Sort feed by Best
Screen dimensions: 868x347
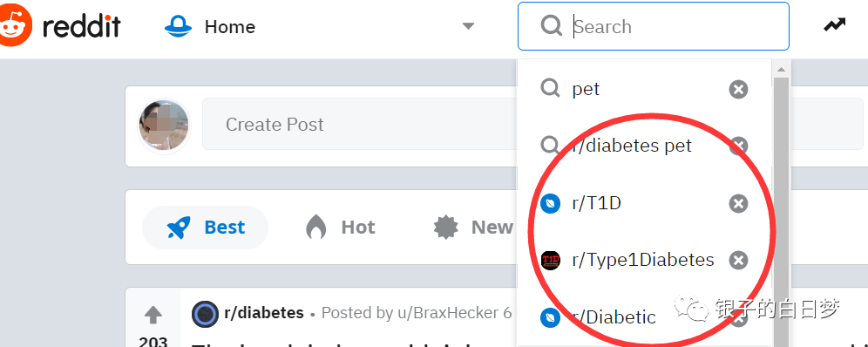[x=206, y=228]
